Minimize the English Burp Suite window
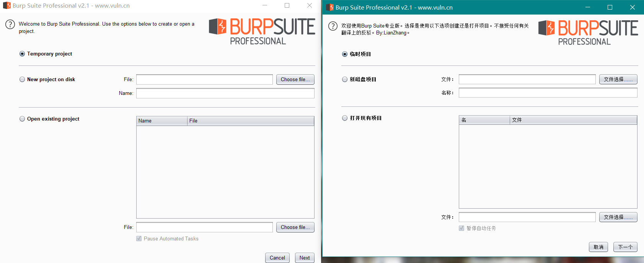 click(265, 5)
